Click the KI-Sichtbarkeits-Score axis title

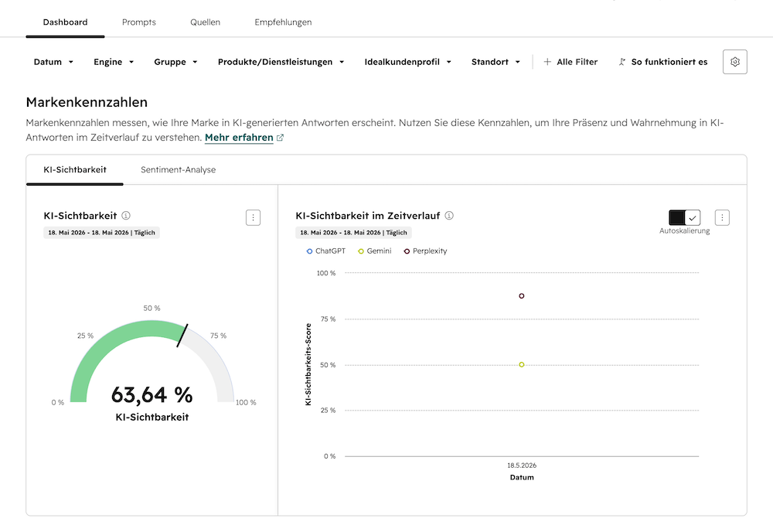(x=308, y=364)
